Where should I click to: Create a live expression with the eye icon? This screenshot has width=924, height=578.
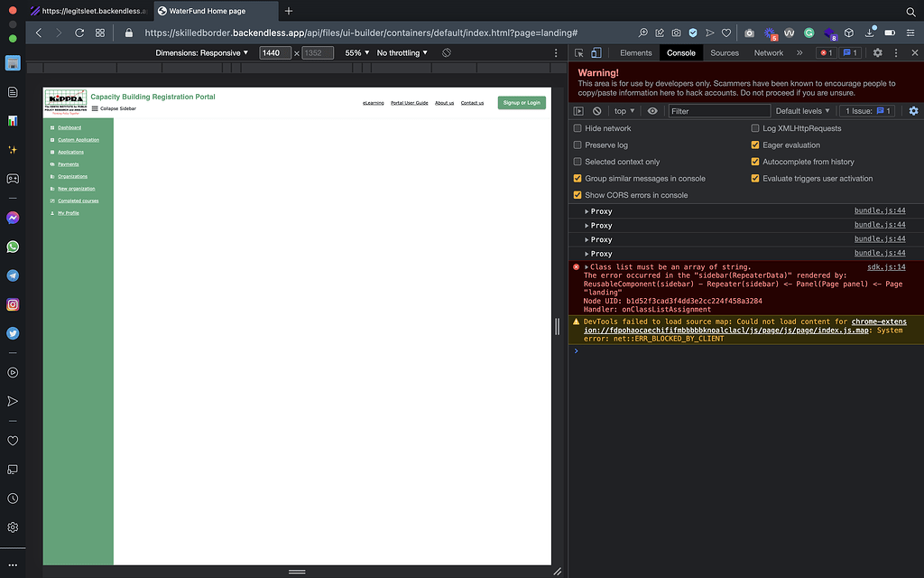[652, 110]
